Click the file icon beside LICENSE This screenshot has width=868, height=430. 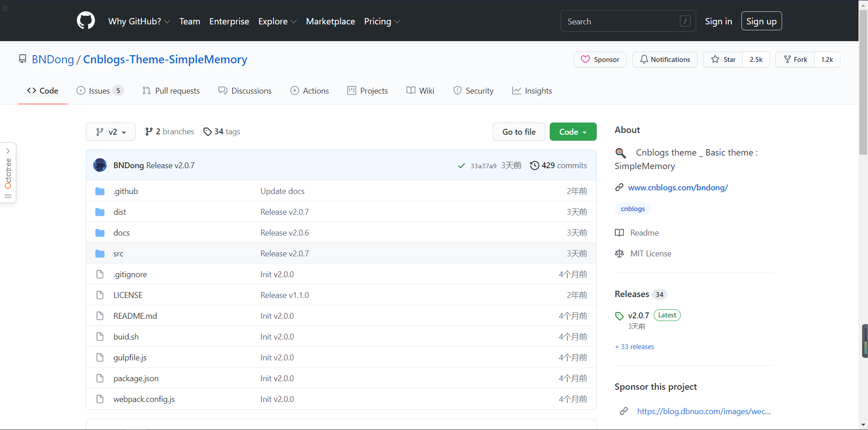pyautogui.click(x=100, y=295)
